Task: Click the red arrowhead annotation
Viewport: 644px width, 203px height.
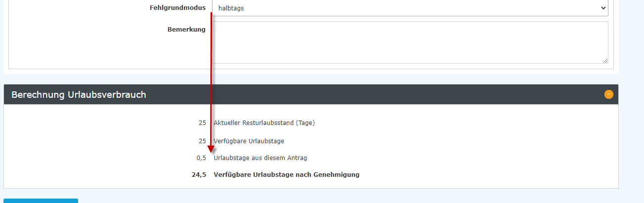Action: [211, 148]
